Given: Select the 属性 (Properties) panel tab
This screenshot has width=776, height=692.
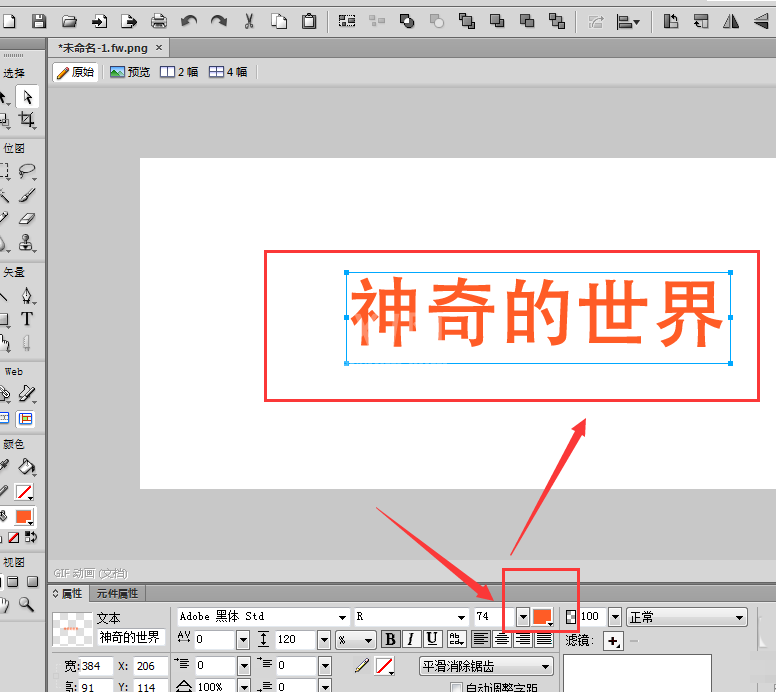Looking at the screenshot, I should tap(68, 593).
